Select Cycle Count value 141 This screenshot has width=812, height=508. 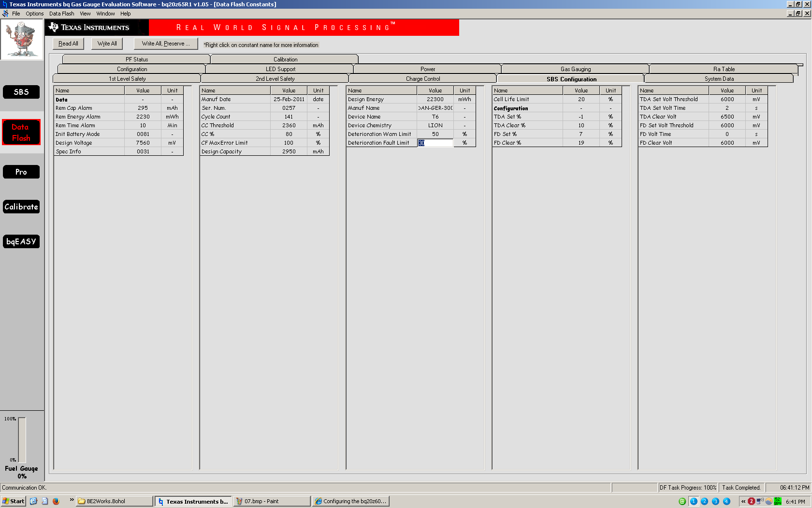point(289,117)
